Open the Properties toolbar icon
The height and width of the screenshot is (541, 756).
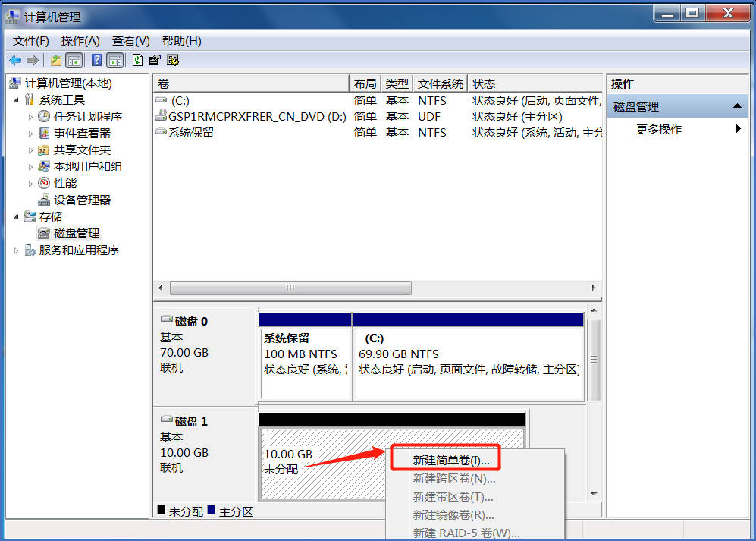pyautogui.click(x=154, y=61)
